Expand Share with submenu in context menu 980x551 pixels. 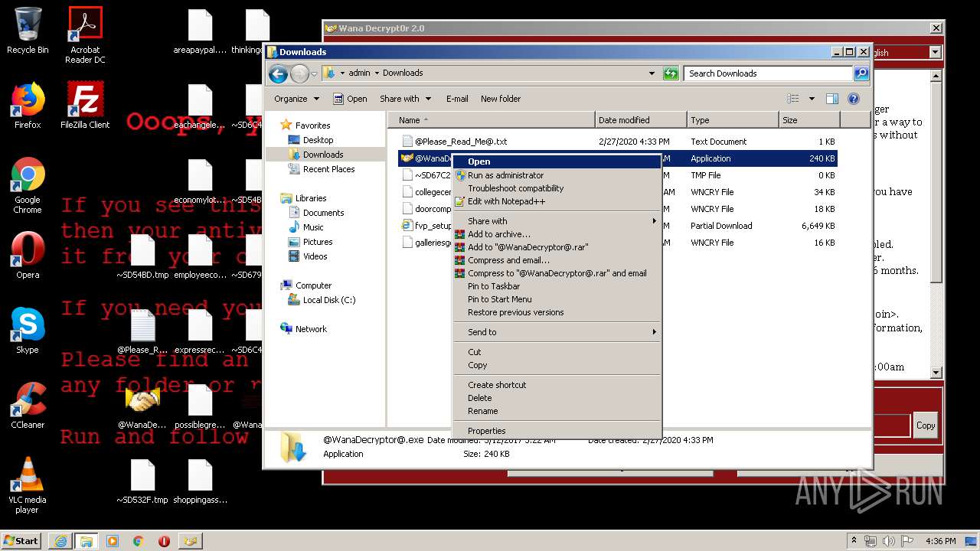click(x=557, y=221)
